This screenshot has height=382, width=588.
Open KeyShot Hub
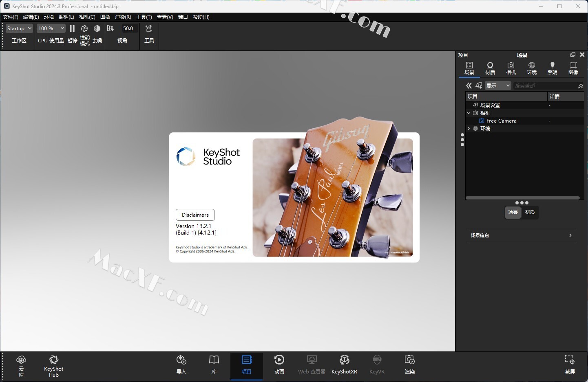click(x=54, y=366)
